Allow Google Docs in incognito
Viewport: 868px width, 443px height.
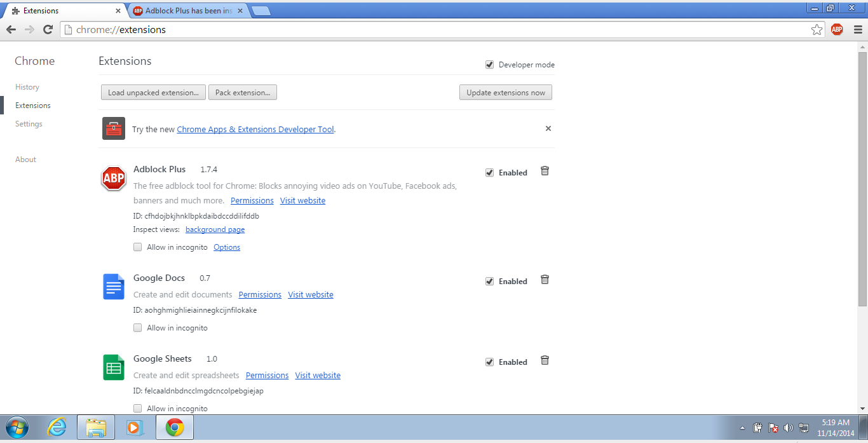(137, 328)
